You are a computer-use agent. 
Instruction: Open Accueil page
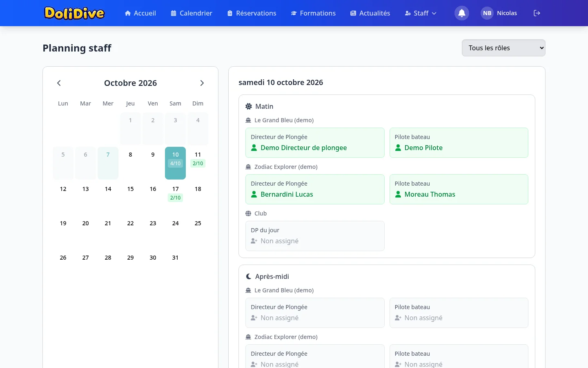tap(140, 13)
